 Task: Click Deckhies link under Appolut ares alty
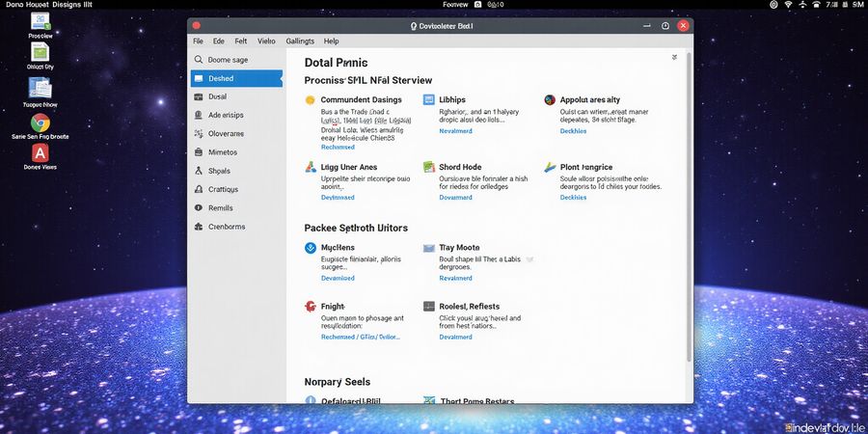tap(573, 131)
